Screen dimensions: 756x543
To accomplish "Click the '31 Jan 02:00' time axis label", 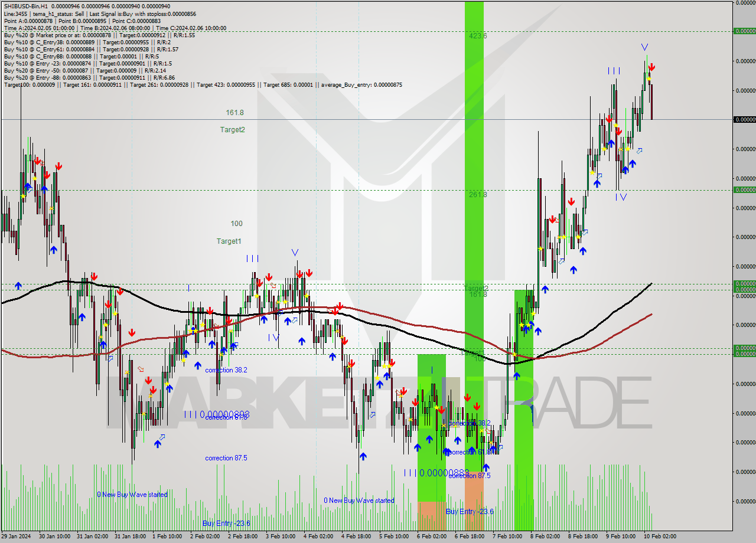I will point(93,537).
